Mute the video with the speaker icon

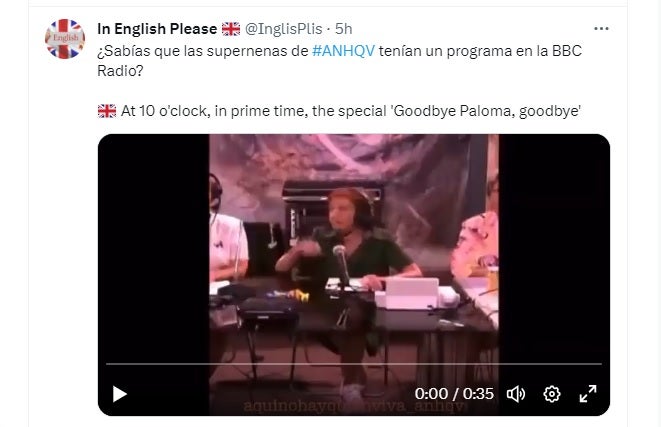[x=516, y=394]
